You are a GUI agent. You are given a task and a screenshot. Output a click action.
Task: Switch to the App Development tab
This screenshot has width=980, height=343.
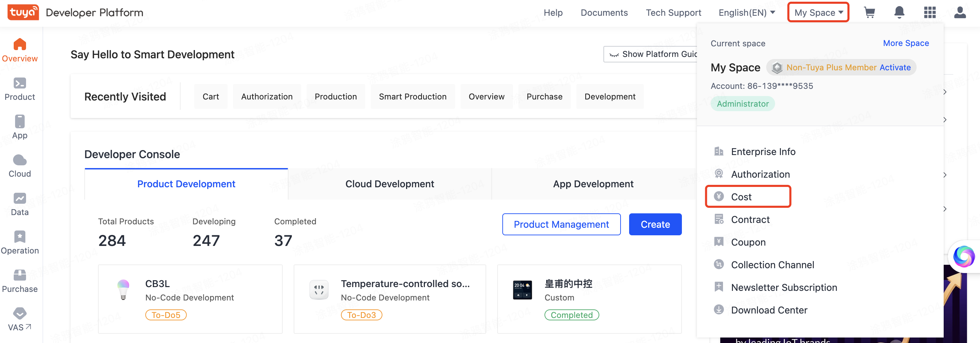pos(593,184)
